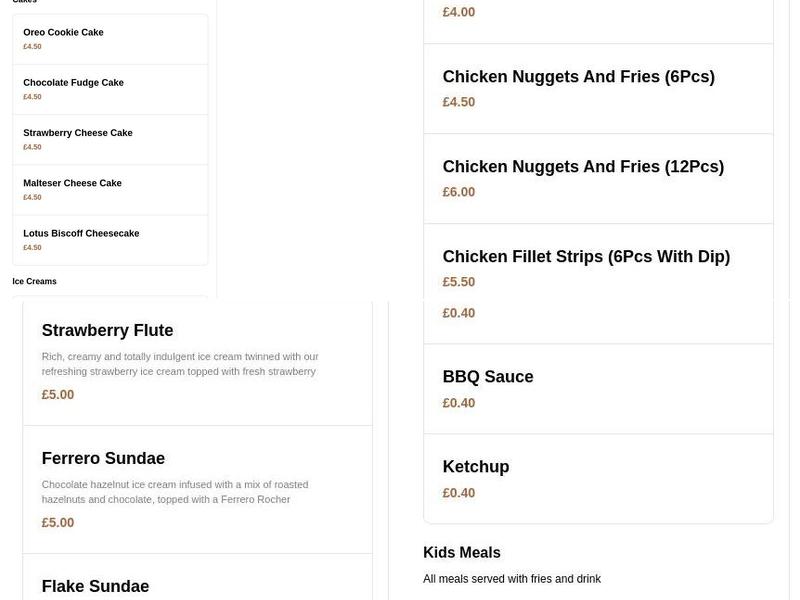Image resolution: width=800 pixels, height=600 pixels.
Task: Click the Strawberry Flute description
Action: pos(180,363)
